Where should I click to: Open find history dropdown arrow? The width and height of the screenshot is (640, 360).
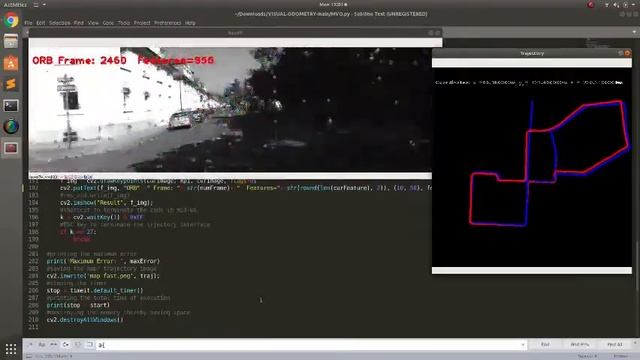(x=523, y=345)
